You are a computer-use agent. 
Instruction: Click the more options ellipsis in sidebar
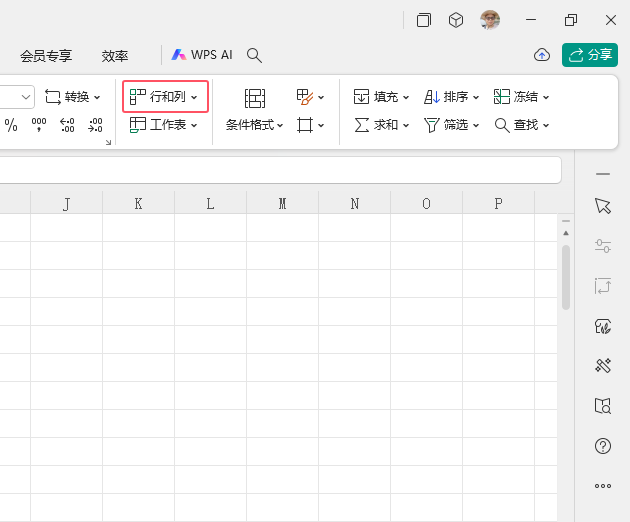pyautogui.click(x=603, y=486)
